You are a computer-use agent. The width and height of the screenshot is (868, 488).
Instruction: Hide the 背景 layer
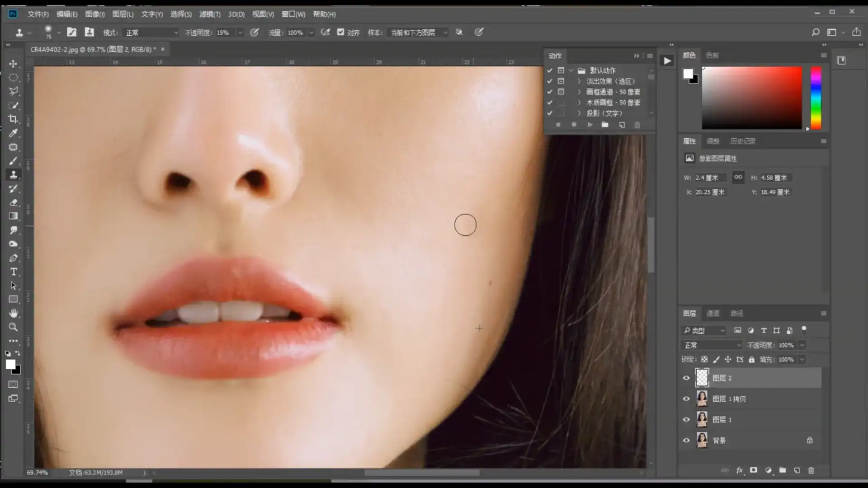[686, 440]
